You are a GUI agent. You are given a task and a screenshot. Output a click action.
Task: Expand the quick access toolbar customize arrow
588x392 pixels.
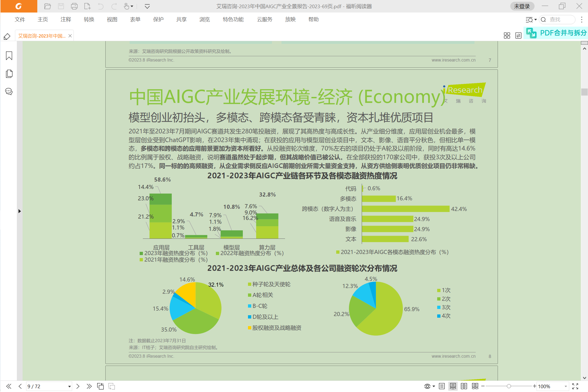pos(147,6)
